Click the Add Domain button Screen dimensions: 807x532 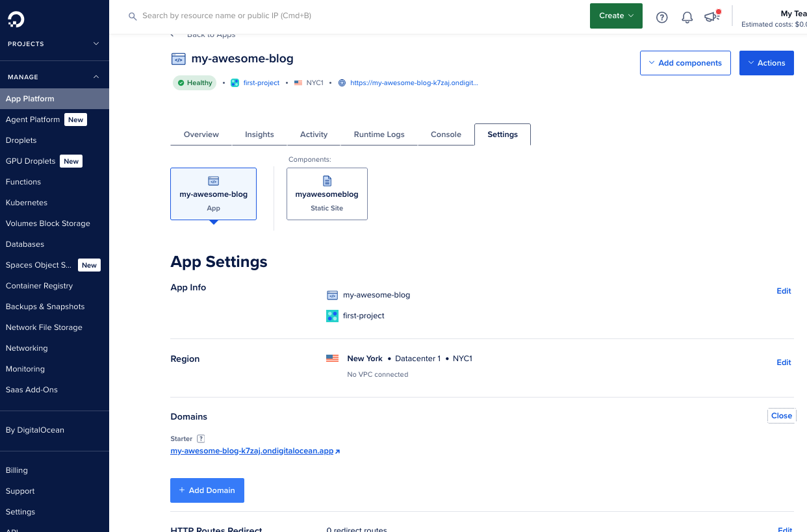tap(207, 490)
